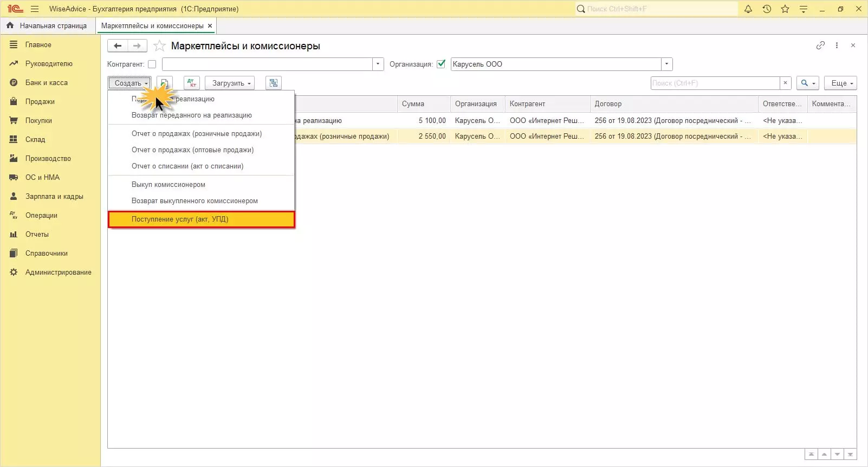The height and width of the screenshot is (467, 868).
Task: Click the favorites star in title bar
Action: [x=785, y=9]
